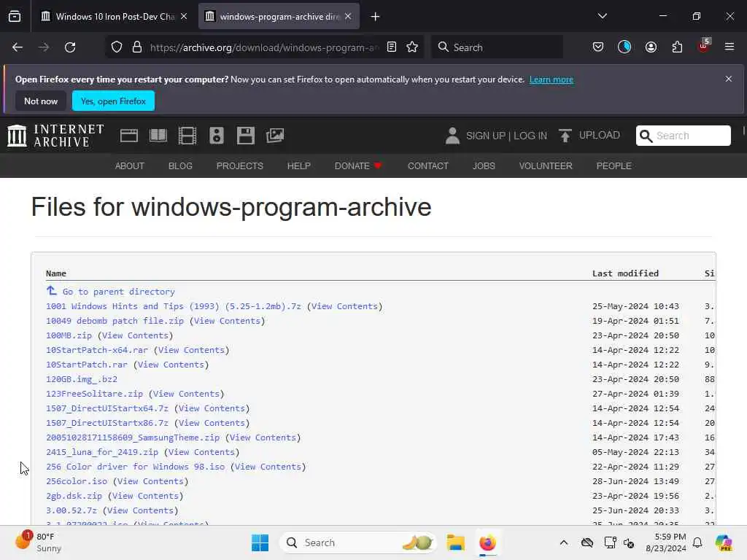
Task: Download 120GB.img_.bz2
Action: click(82, 379)
